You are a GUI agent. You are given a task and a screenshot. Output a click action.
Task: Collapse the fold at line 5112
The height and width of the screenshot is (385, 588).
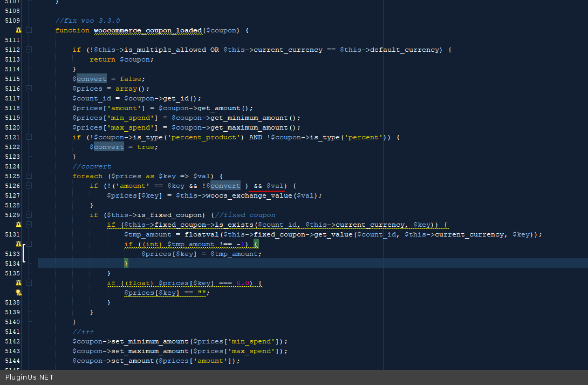tap(29, 50)
